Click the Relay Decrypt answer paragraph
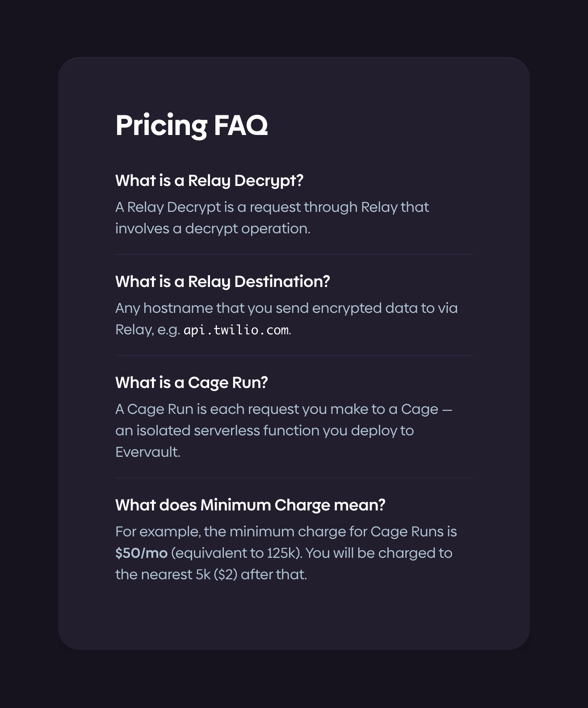Image resolution: width=588 pixels, height=708 pixels. click(272, 218)
